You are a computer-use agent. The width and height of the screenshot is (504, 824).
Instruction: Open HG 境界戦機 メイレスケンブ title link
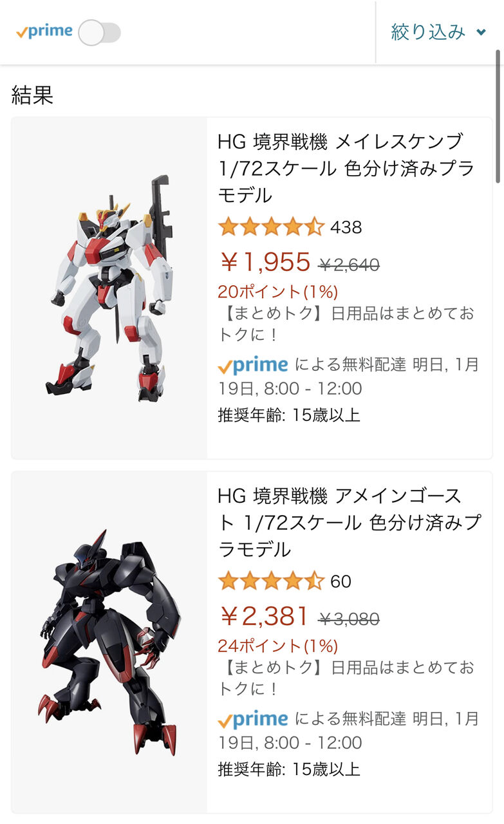pos(346,168)
